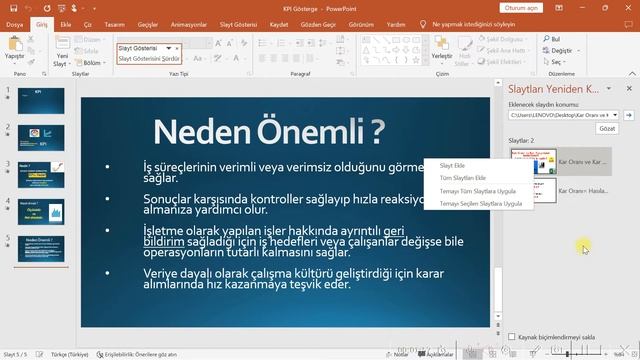
Task: Click the star shape in shapes gallery
Action: [x=416, y=60]
